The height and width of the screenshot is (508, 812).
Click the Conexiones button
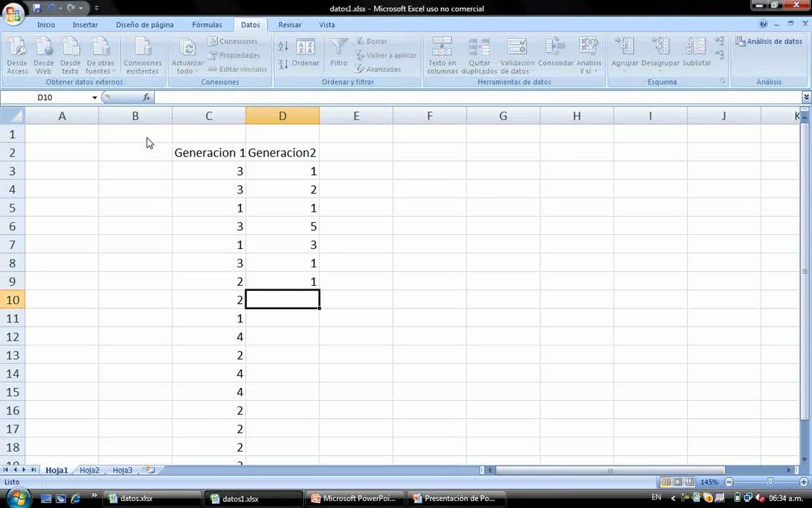point(233,41)
